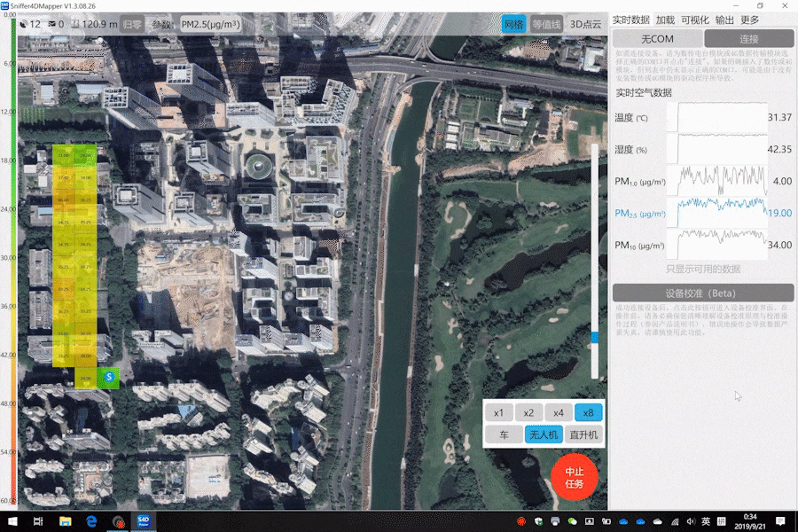Screen dimensions: 798x532
Task: Set playback speed to x4
Action: coord(559,413)
